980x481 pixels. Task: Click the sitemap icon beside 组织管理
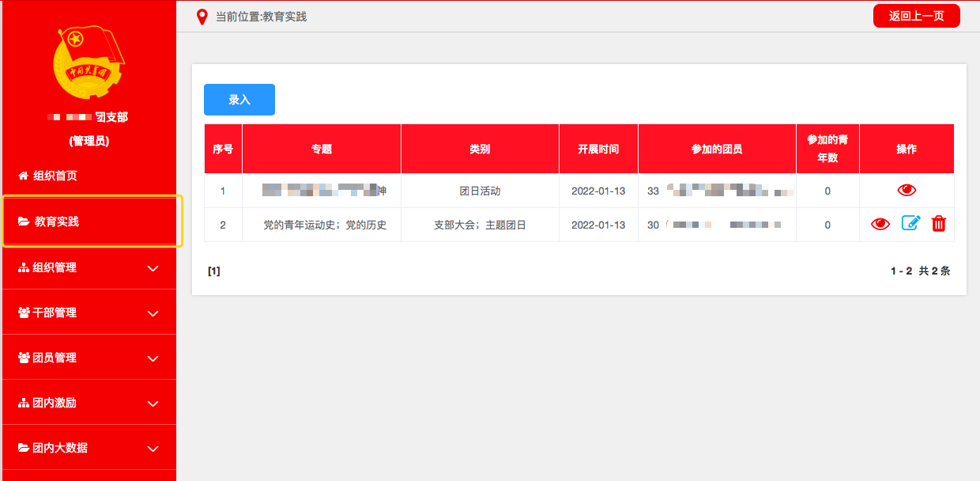coord(23,267)
